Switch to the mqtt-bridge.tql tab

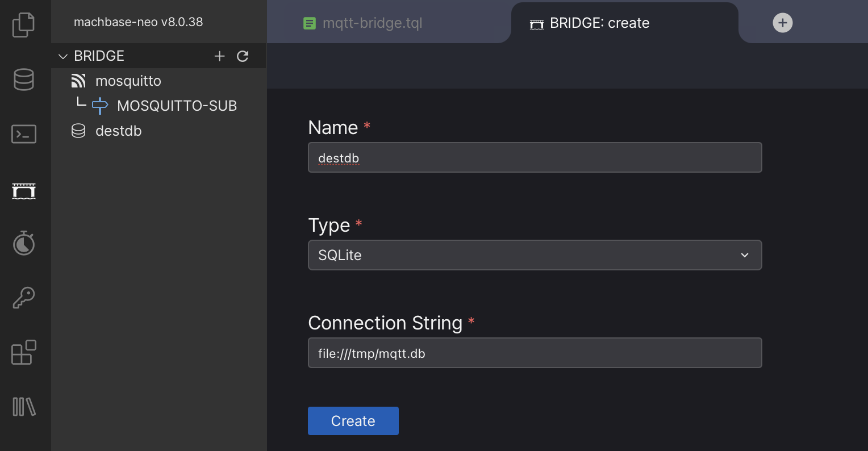click(372, 23)
